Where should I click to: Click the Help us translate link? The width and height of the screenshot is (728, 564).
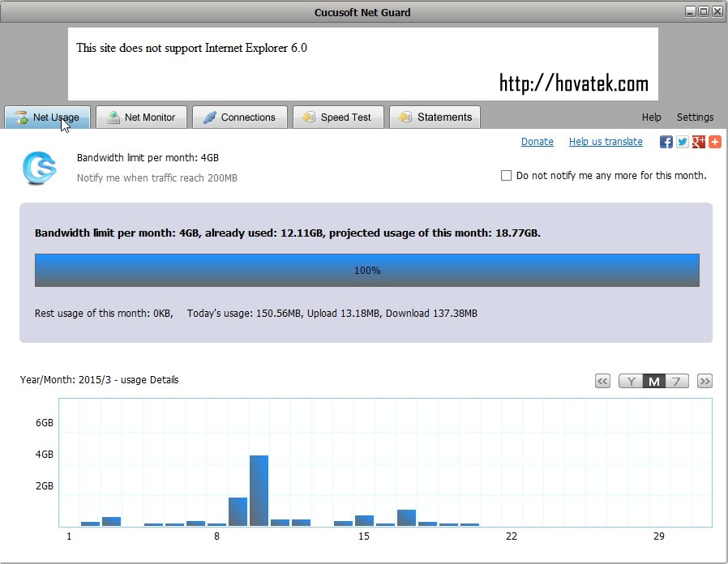point(606,142)
